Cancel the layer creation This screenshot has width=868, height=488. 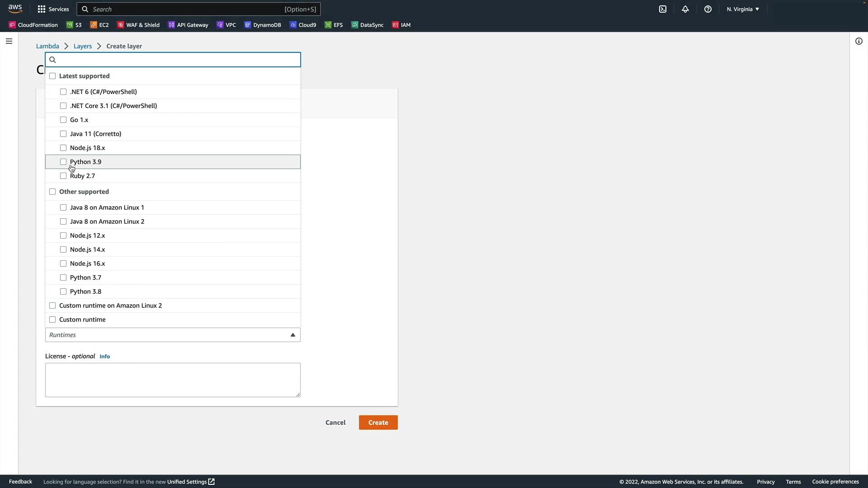click(335, 422)
